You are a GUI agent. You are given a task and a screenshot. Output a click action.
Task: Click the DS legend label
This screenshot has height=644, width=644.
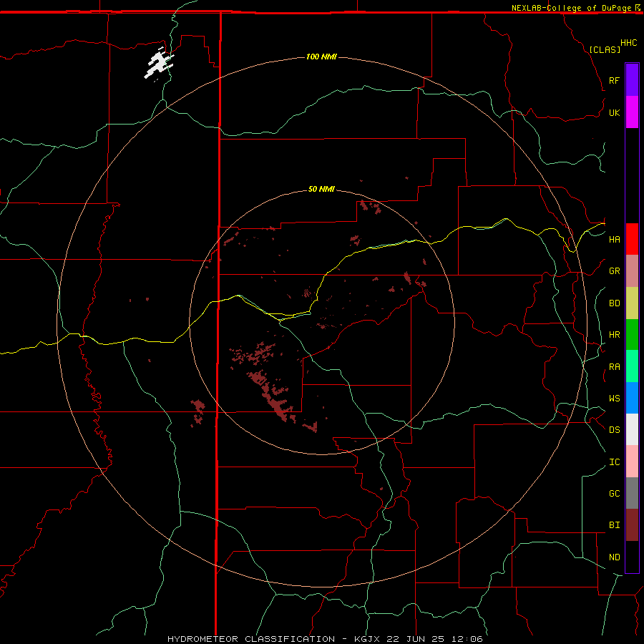point(614,430)
